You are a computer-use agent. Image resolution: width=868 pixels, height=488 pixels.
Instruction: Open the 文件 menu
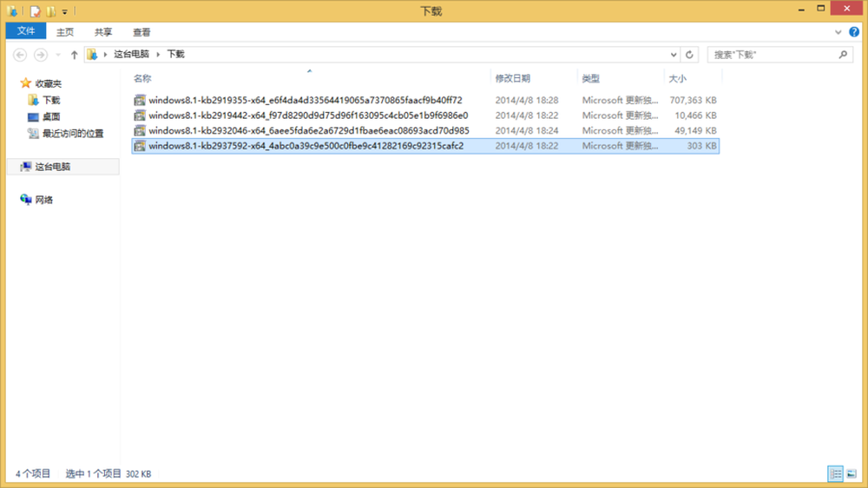point(26,31)
